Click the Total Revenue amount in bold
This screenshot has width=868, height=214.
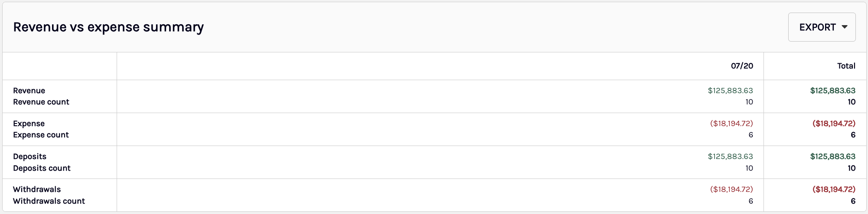[x=832, y=91]
